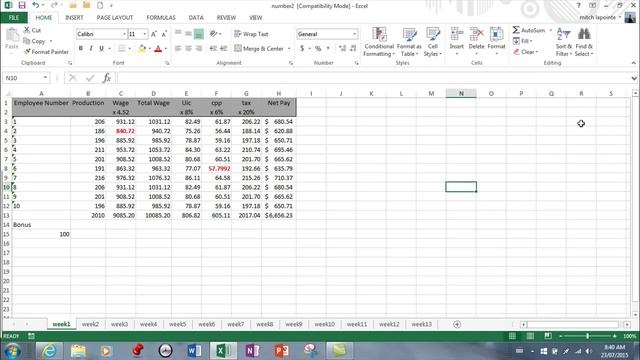Open Find & Select binoculars

tap(584, 42)
